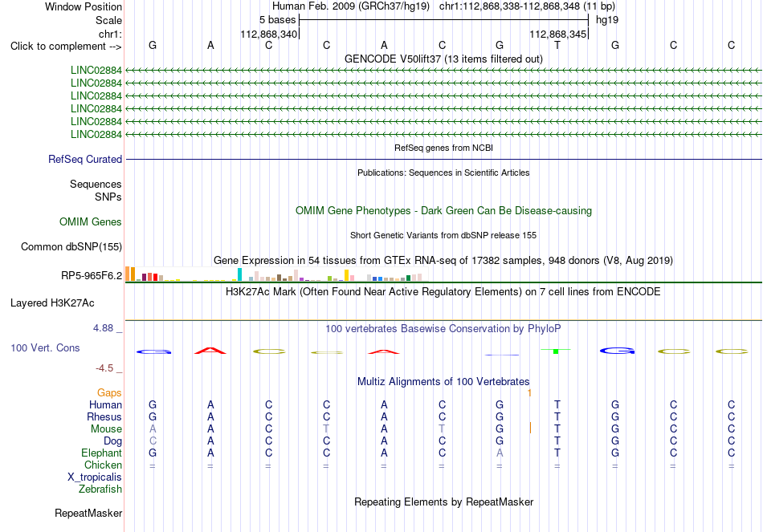Click 'Multiz Alignments of 100 Vertebrates' title
The image size is (763, 532).
443,382
